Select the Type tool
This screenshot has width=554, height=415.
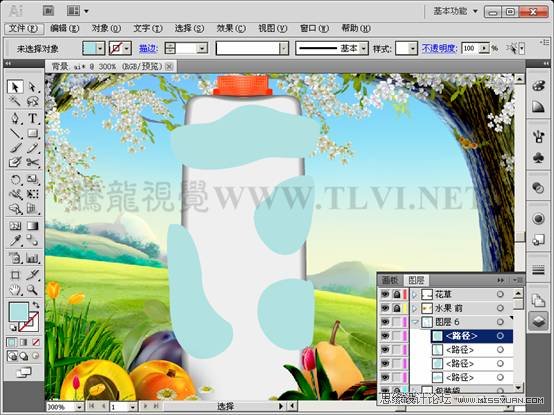[33, 118]
